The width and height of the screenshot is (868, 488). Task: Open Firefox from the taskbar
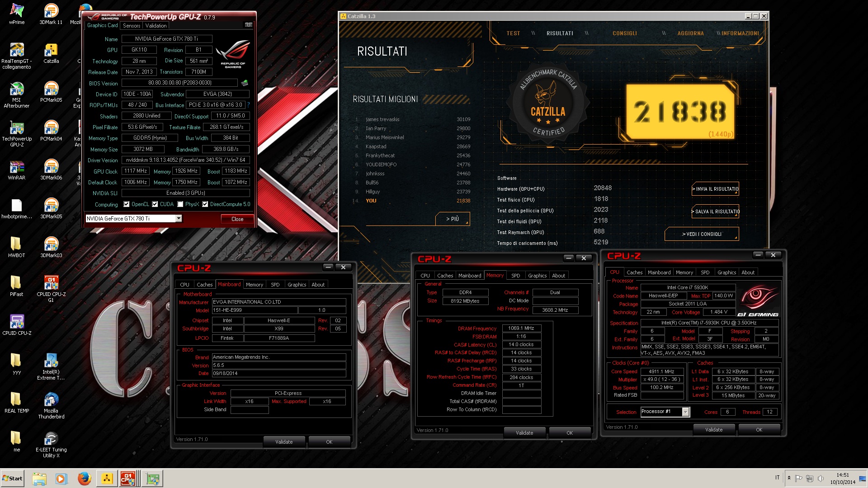pos(84,478)
